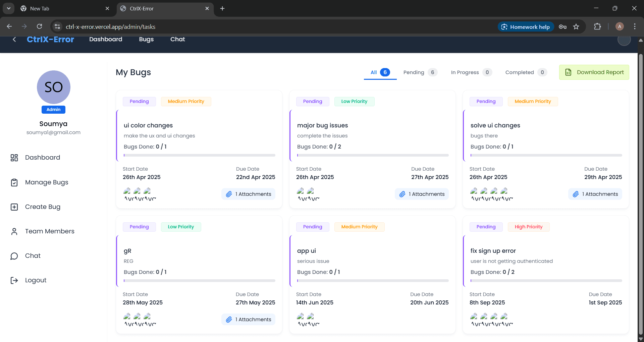This screenshot has height=342, width=644.
Task: Open Team Members person icon
Action: click(14, 231)
